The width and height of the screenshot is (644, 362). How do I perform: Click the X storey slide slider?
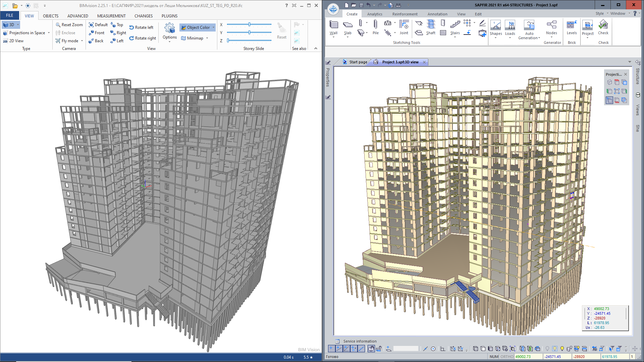coord(249,24)
